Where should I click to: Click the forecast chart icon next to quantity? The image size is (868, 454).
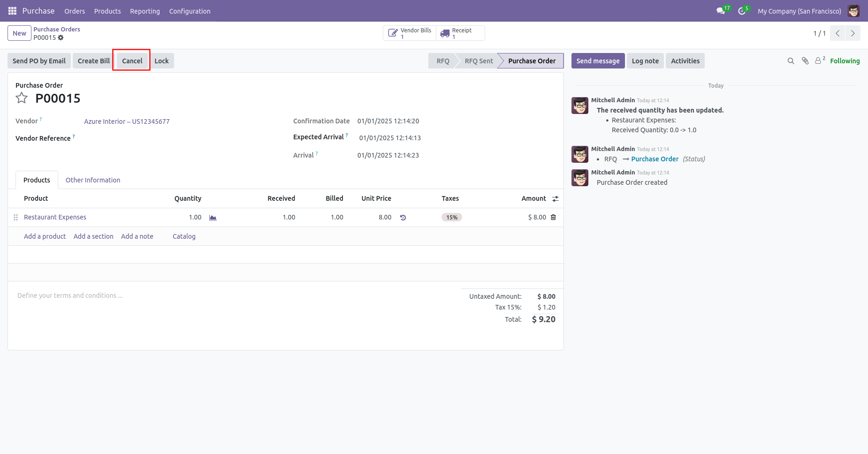pos(213,218)
